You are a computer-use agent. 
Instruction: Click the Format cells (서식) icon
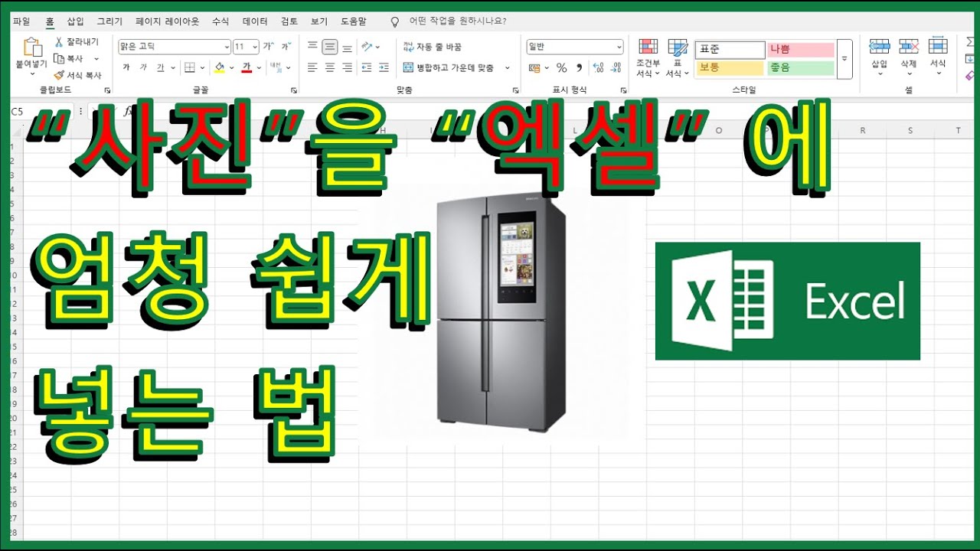(x=938, y=46)
